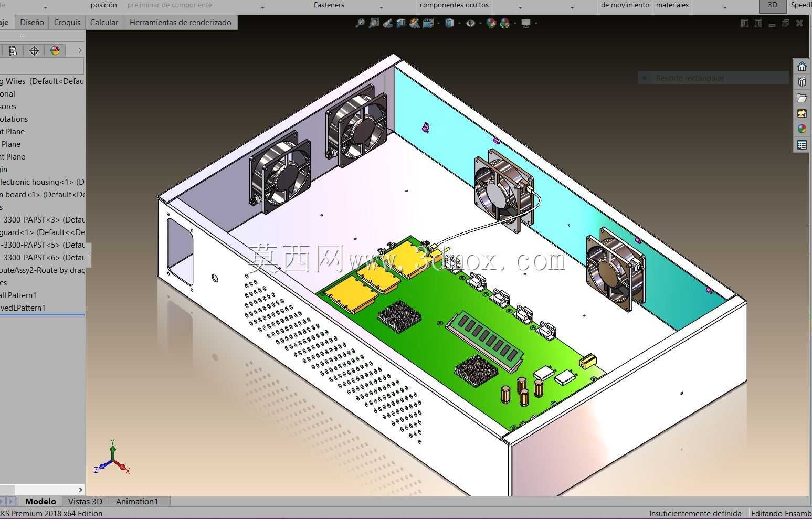This screenshot has height=519, width=812.
Task: Open the Animation1 tab
Action: [x=137, y=502]
